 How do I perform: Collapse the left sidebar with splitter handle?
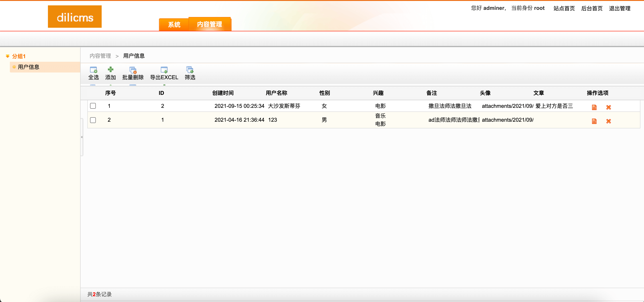[82, 137]
